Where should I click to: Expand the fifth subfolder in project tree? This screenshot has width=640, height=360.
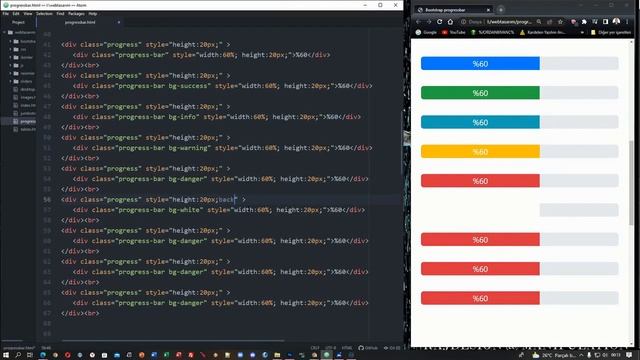(x=11, y=73)
